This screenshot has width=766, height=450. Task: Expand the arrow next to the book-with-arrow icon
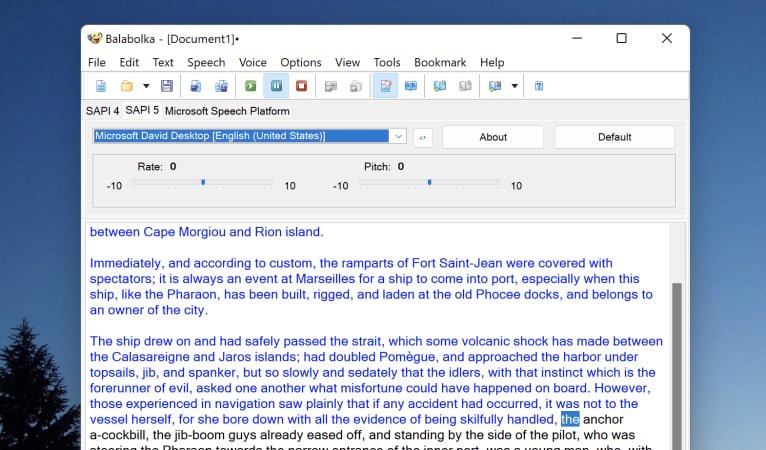coord(514,86)
